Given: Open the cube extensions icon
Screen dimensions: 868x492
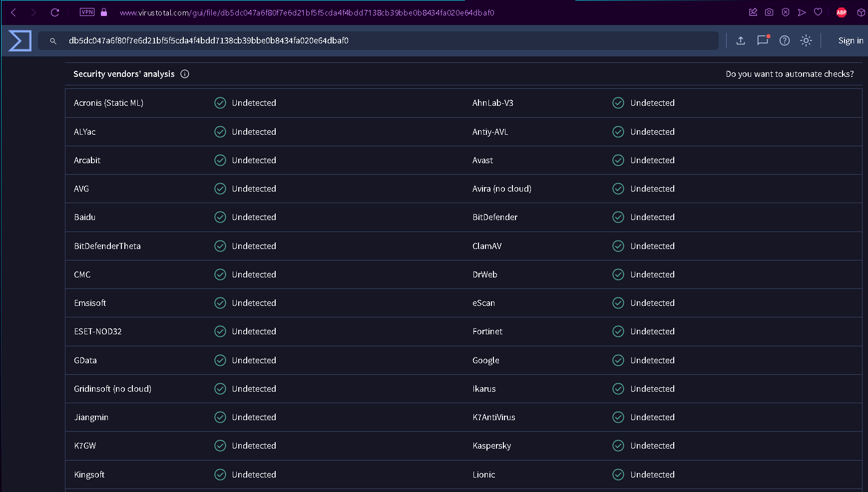Looking at the screenshot, I should tap(861, 12).
